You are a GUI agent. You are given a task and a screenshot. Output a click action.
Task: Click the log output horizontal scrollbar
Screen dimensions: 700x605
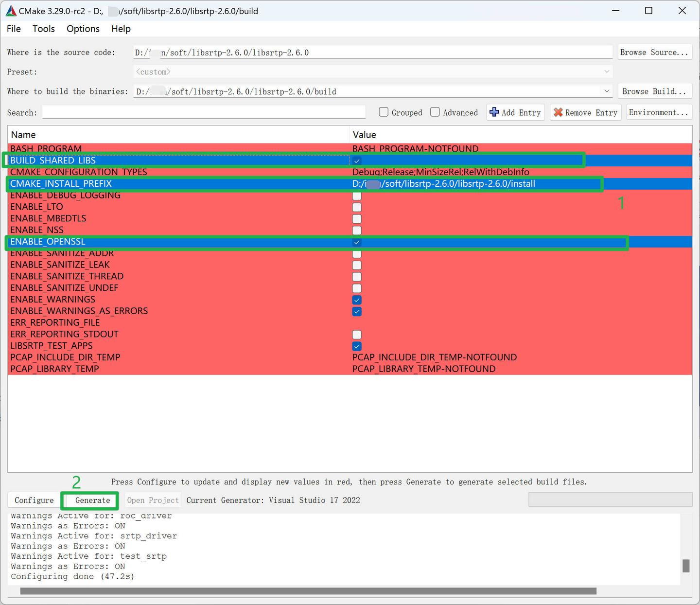308,591
